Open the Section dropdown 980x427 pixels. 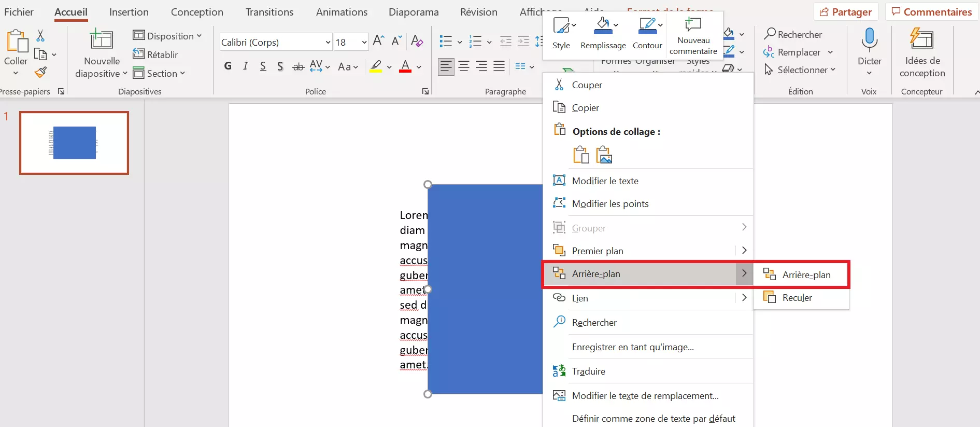tap(159, 73)
